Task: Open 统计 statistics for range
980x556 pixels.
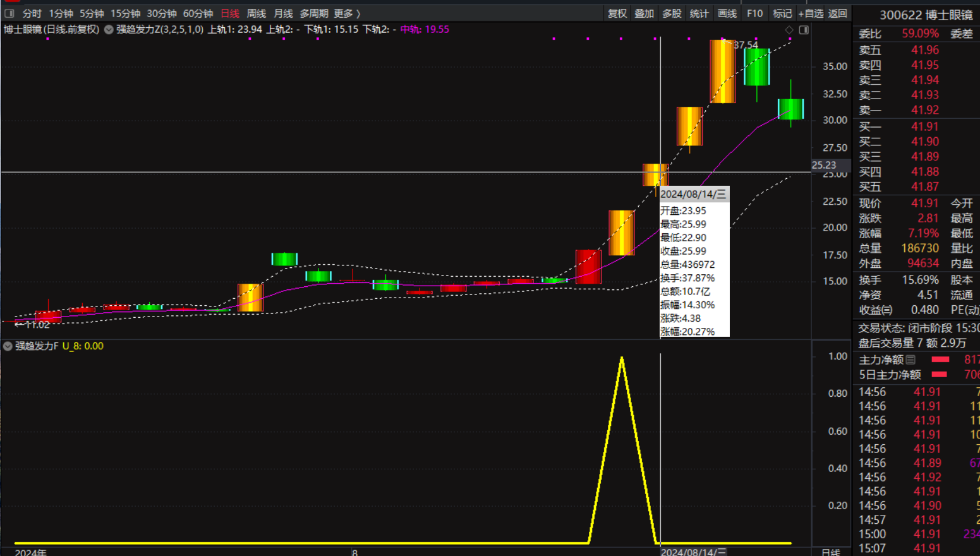Action: [699, 13]
